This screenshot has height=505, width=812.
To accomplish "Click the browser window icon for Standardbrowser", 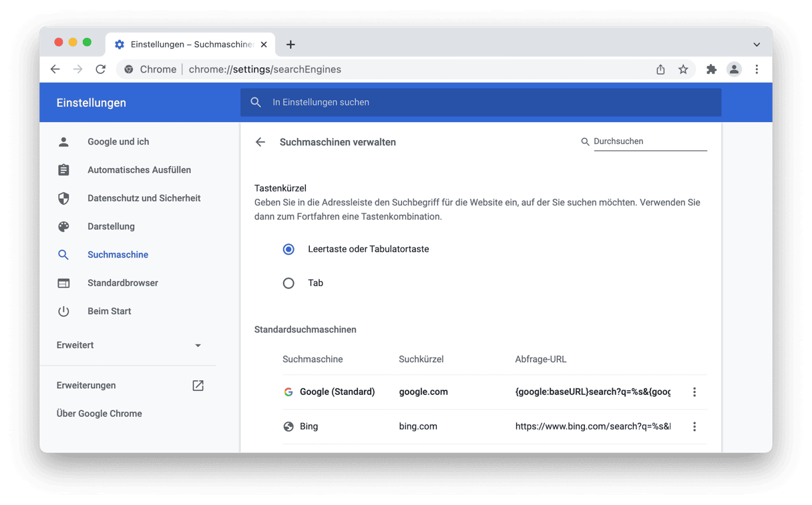I will [x=63, y=284].
